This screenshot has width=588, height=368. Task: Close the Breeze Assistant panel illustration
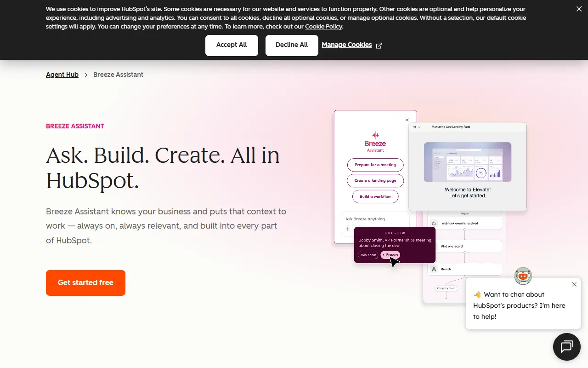tap(407, 120)
